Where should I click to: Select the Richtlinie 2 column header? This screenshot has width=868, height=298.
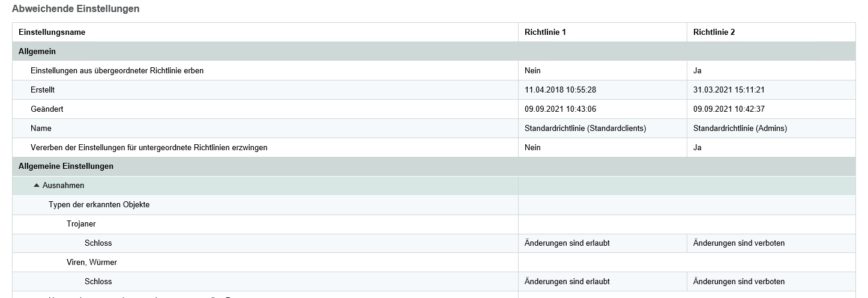[x=714, y=32]
